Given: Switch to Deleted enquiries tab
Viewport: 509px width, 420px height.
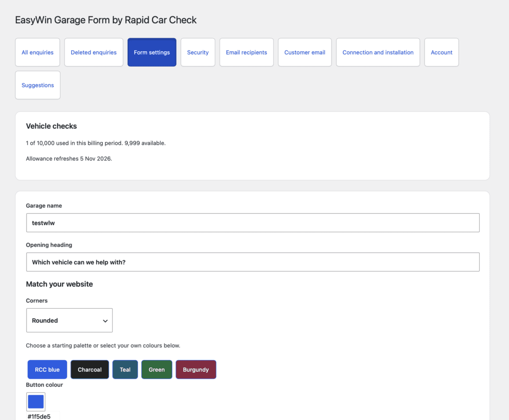Looking at the screenshot, I should (93, 52).
